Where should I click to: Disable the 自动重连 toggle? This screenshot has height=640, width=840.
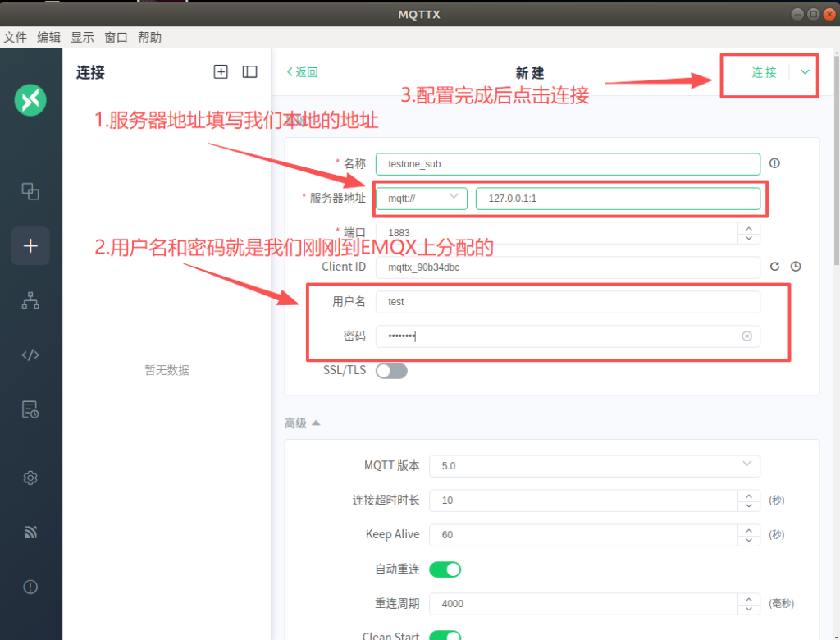445,569
